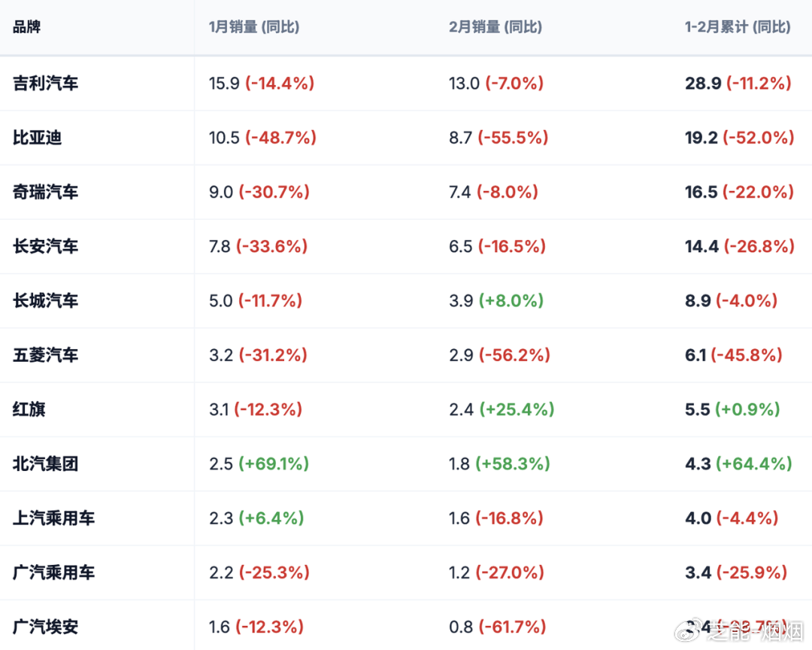The image size is (812, 650).
Task: Click 广汽埃安 February value 0.8 (-61.7%)
Action: pos(498,627)
